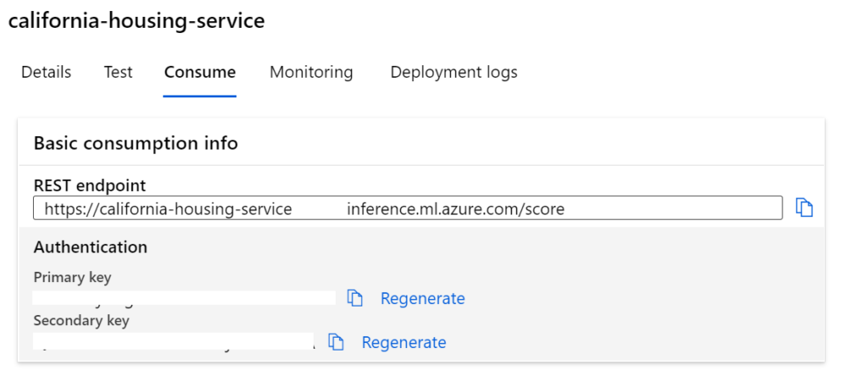Click the Authentication section label
868x370 pixels.
point(90,247)
